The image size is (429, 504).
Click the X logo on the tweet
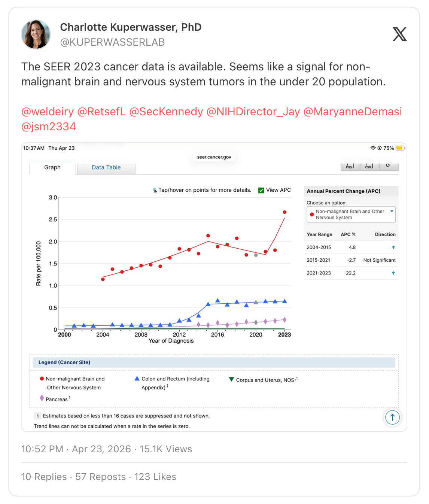click(399, 34)
